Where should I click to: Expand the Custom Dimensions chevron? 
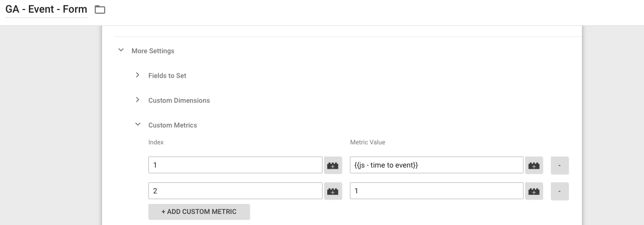click(x=138, y=100)
